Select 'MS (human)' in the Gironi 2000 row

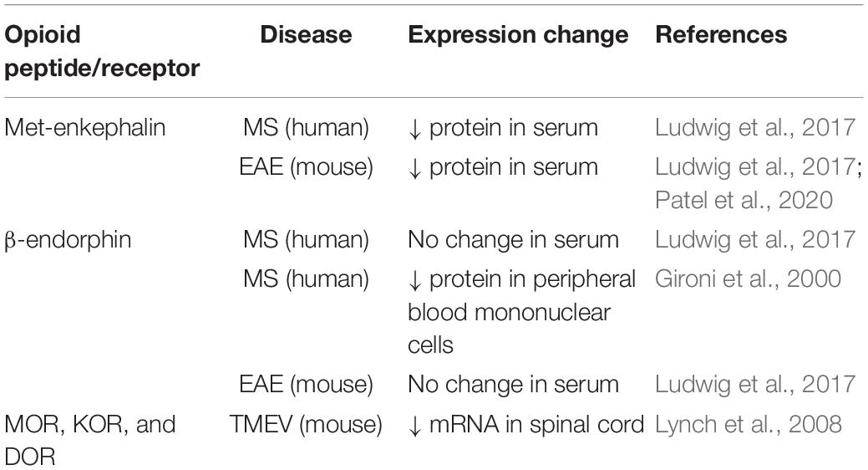click(x=306, y=278)
